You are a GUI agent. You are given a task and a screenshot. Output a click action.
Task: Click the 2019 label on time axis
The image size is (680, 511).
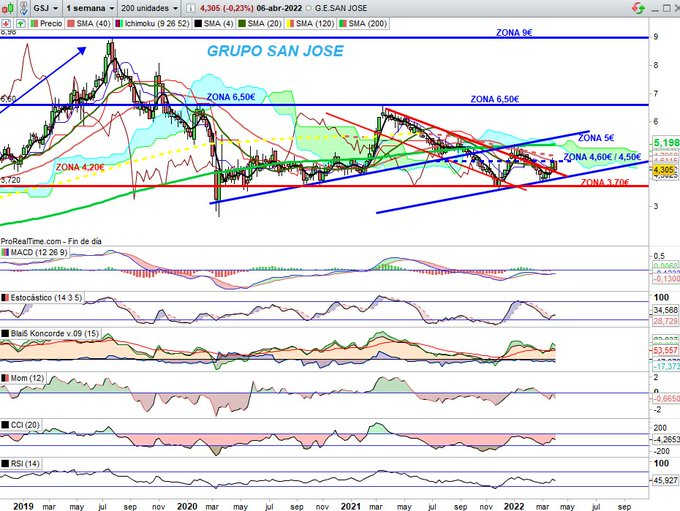pos(23,506)
